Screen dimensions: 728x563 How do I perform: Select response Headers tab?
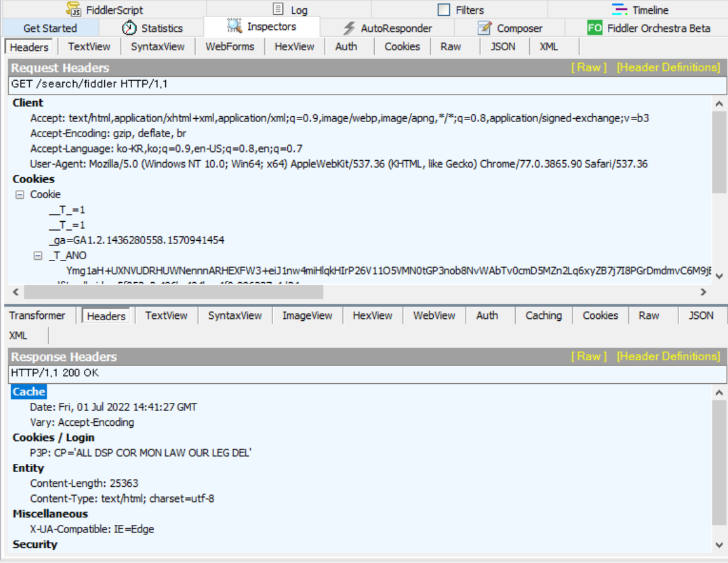106,316
